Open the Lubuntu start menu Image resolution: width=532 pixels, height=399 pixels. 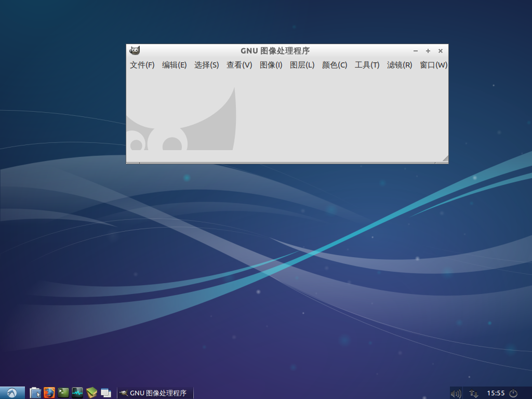pos(12,393)
